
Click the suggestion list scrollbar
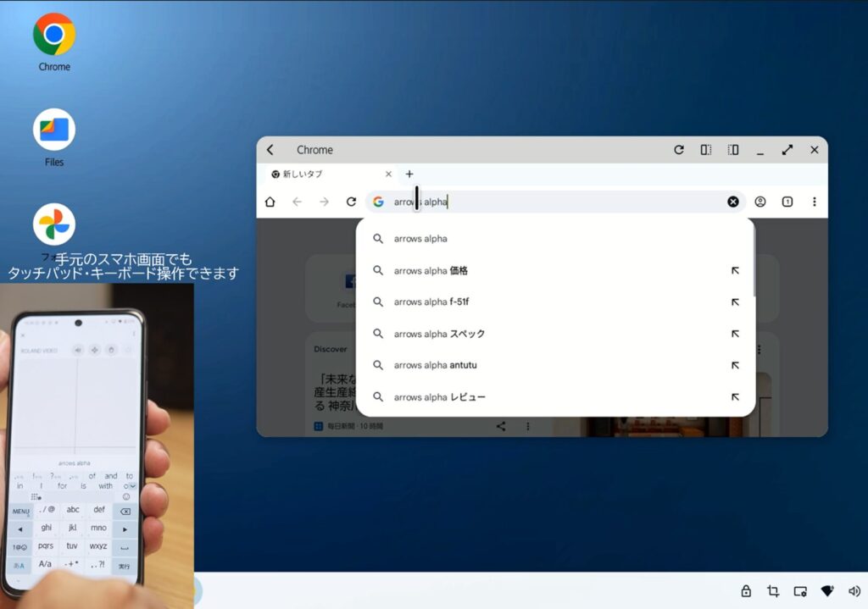tap(754, 260)
